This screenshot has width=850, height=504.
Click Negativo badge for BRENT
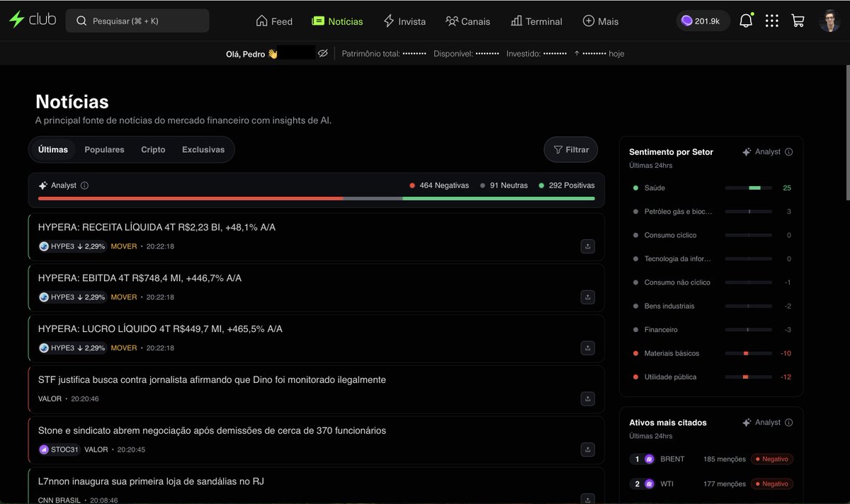click(x=772, y=459)
